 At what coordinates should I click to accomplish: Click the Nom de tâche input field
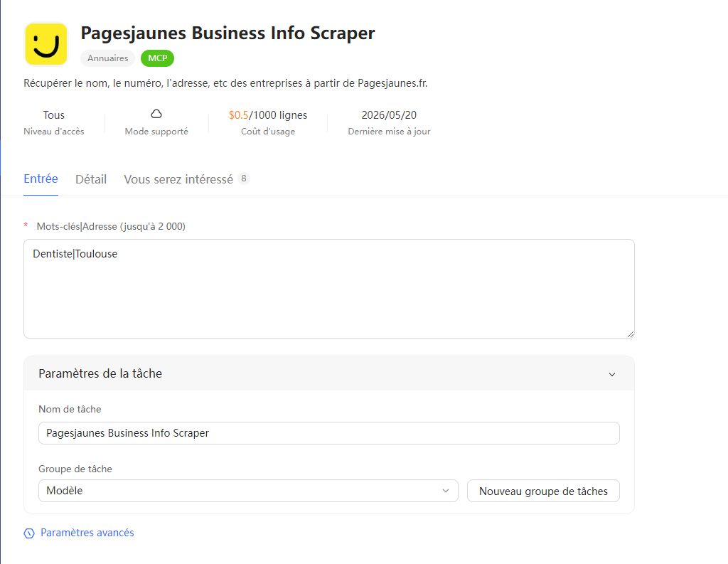(x=328, y=433)
